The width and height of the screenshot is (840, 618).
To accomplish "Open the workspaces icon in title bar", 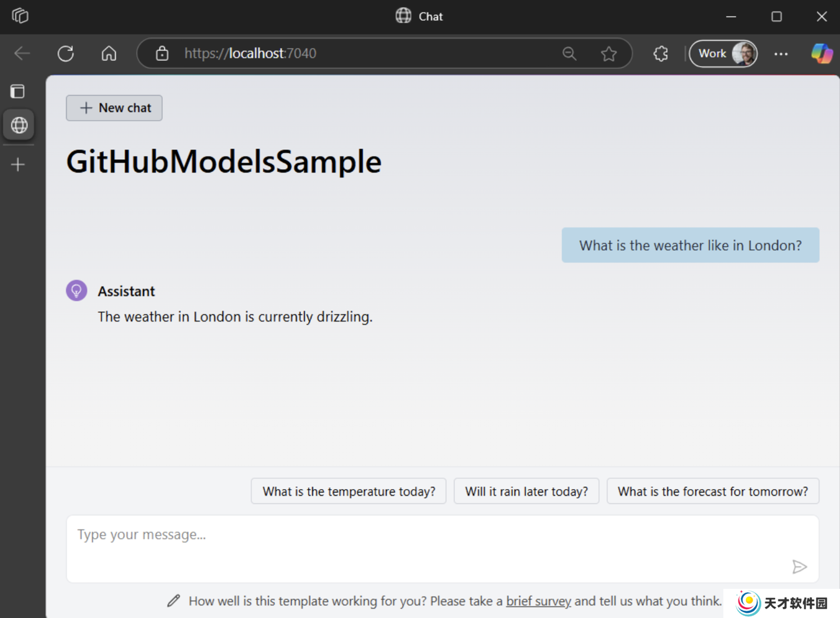I will pos(20,16).
